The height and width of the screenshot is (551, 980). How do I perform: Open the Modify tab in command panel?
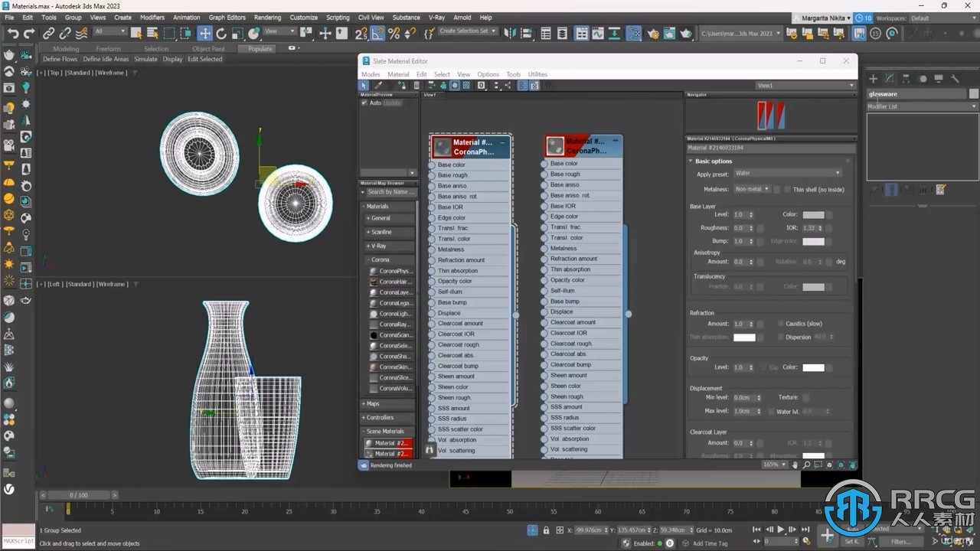tap(890, 78)
